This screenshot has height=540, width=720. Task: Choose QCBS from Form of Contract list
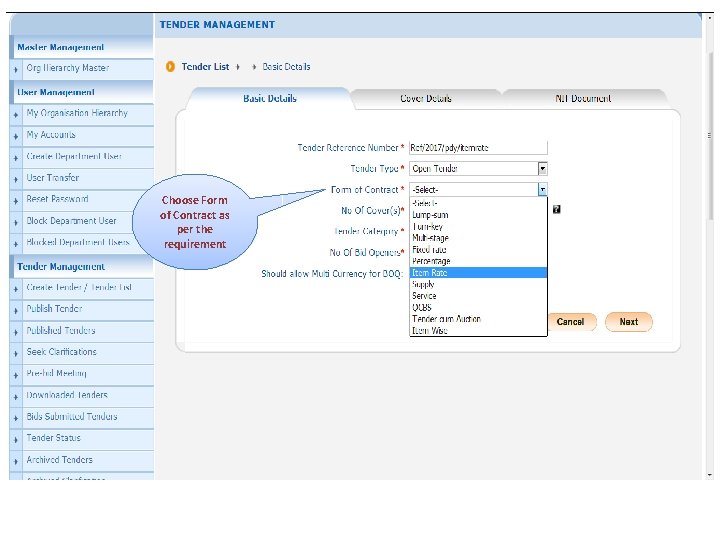point(478,307)
